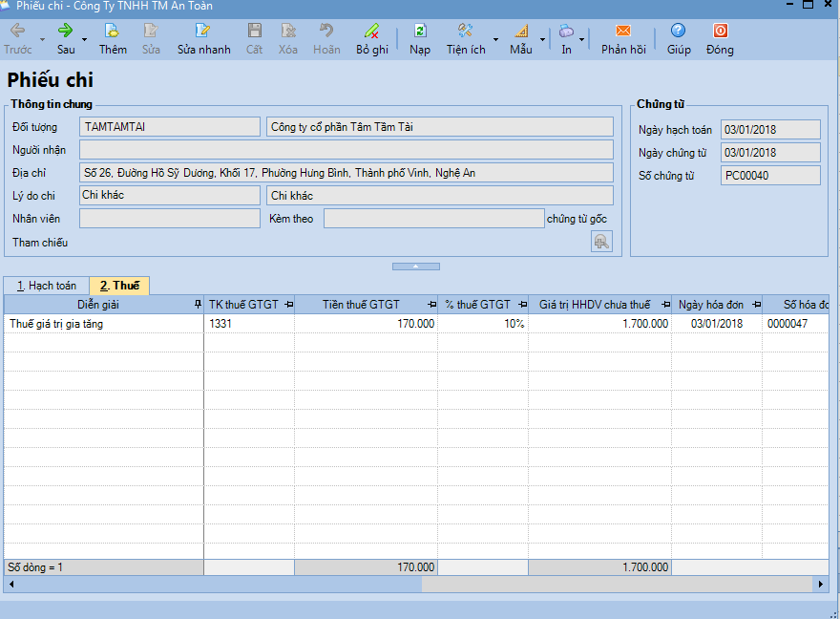Click the Ngày hạch toán date field

(770, 130)
